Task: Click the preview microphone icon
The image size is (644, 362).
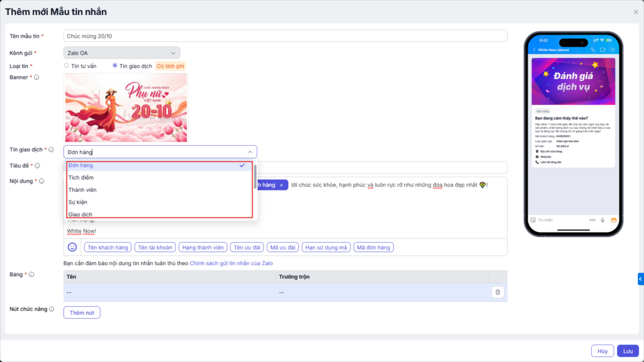Action: coord(602,220)
